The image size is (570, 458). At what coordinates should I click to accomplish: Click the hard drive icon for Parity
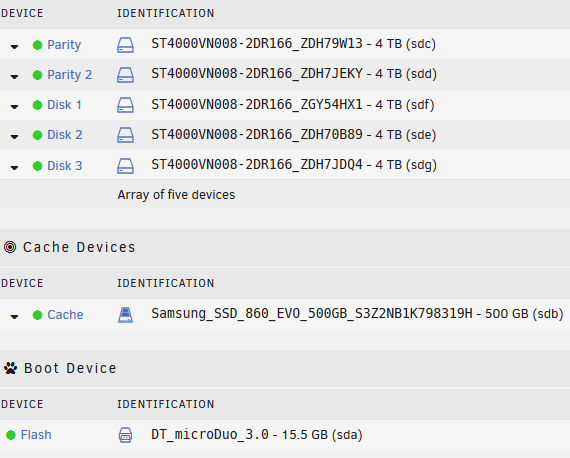click(x=125, y=45)
